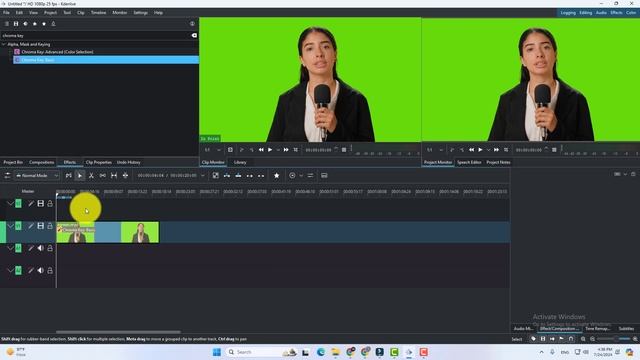This screenshot has height=360, width=640.
Task: Toggle target on the top video track green label
Action: coord(18,203)
